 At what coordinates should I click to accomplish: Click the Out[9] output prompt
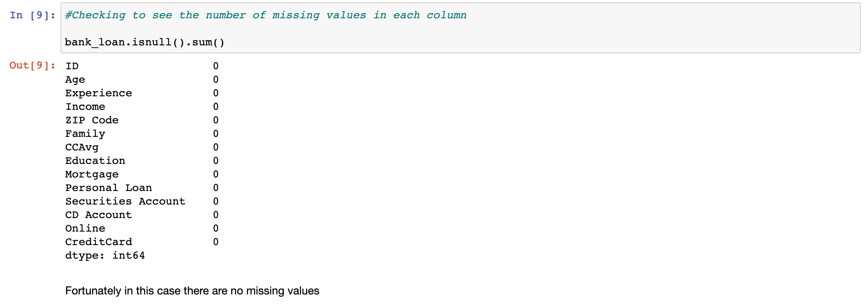[x=33, y=65]
